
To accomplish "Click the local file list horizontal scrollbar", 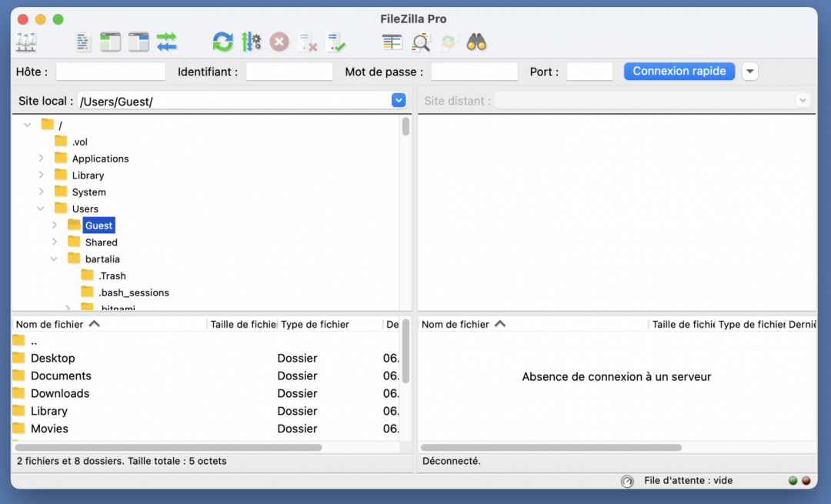I will click(x=169, y=447).
